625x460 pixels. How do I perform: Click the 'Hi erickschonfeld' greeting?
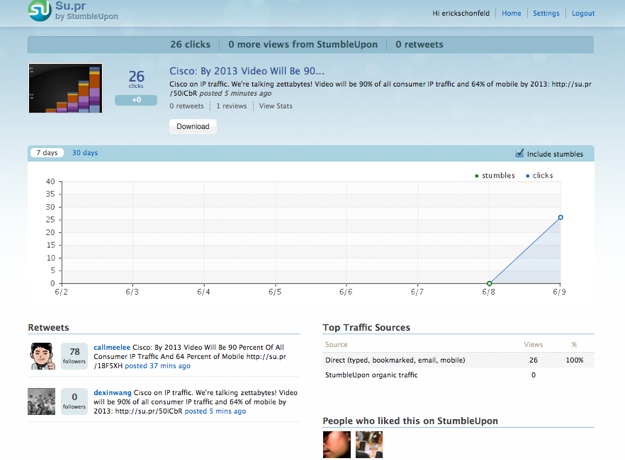coord(461,13)
